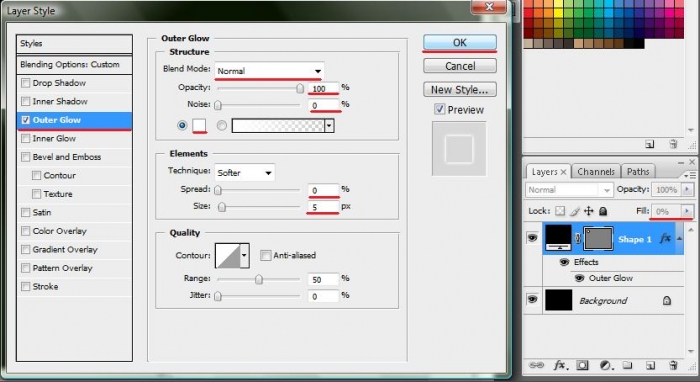700x382 pixels.
Task: Click the delete layer trash icon
Action: 673,365
